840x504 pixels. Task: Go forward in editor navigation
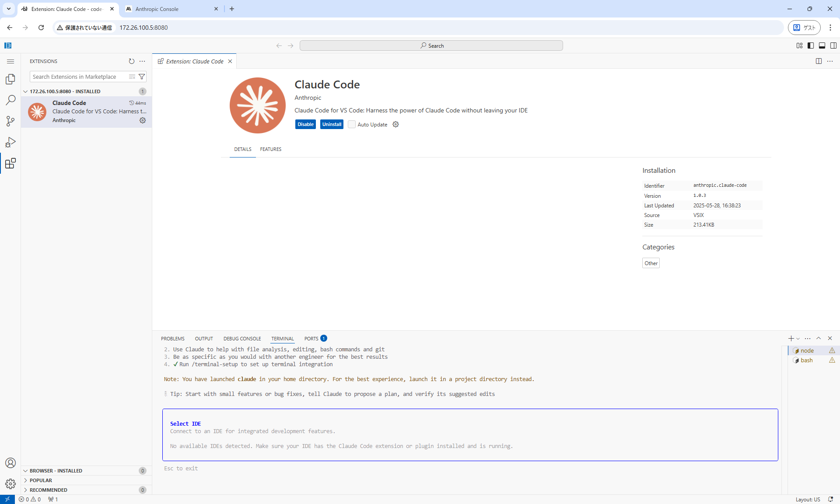pyautogui.click(x=290, y=45)
